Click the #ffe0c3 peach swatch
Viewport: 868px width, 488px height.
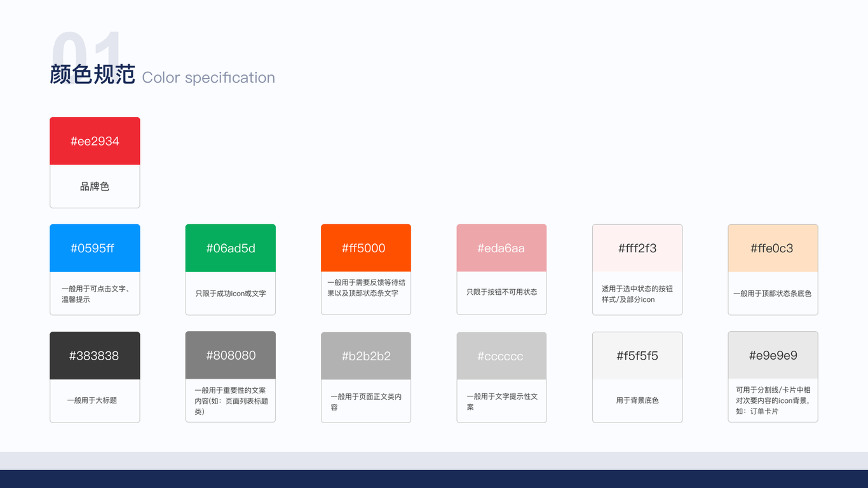(x=773, y=248)
